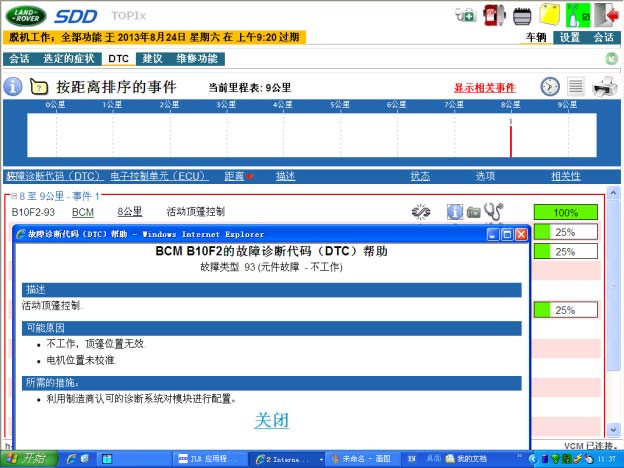Open the 维修功能 tab
The width and height of the screenshot is (624, 468).
197,59
